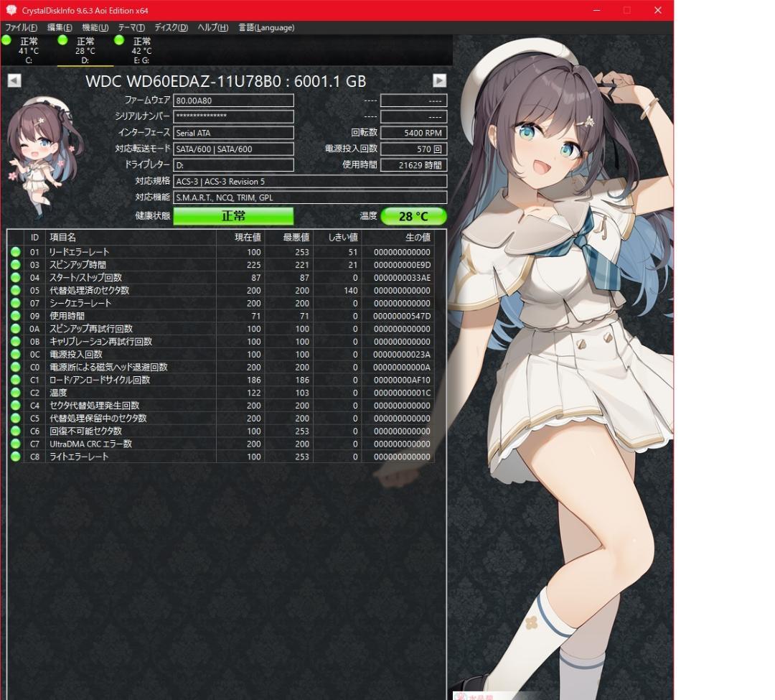Open the 言語(Language) menu
The height and width of the screenshot is (700, 775).
266,27
